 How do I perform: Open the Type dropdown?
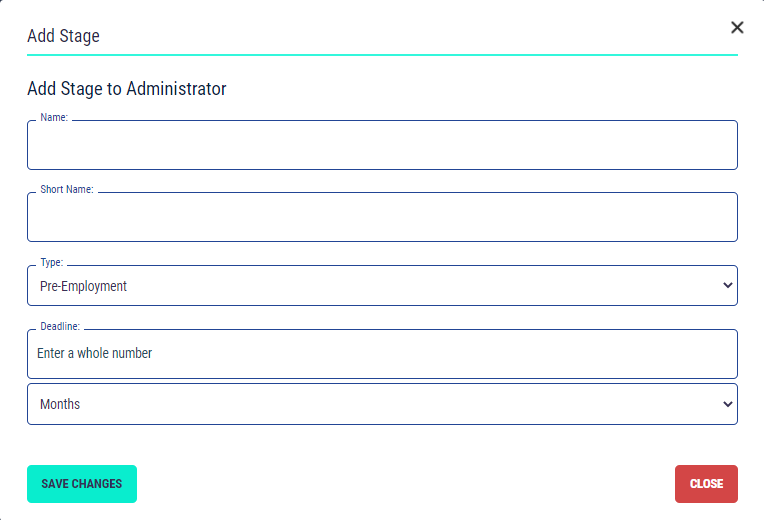(382, 286)
